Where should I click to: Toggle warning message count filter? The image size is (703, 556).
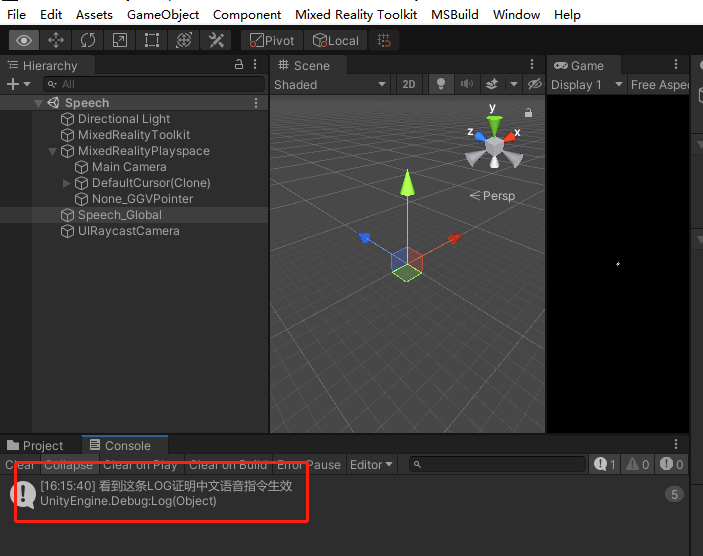click(x=638, y=465)
